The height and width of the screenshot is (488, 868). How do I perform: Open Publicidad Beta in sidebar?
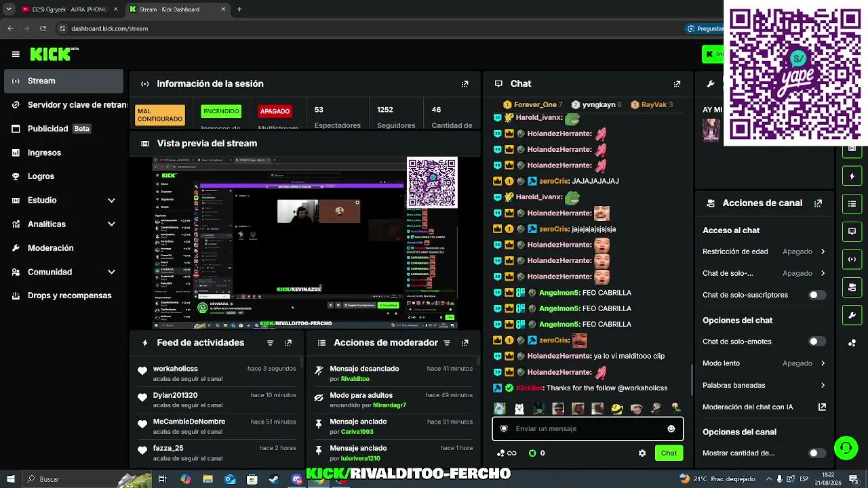tap(63, 129)
